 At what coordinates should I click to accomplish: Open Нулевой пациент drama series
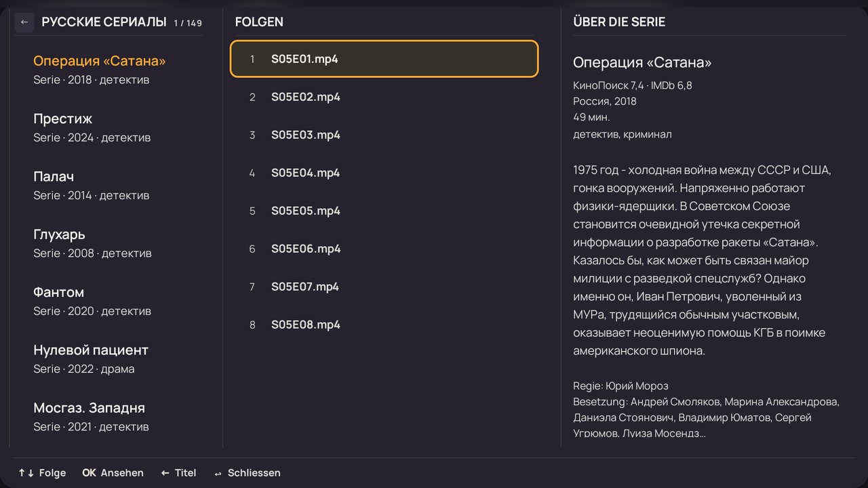(x=116, y=359)
